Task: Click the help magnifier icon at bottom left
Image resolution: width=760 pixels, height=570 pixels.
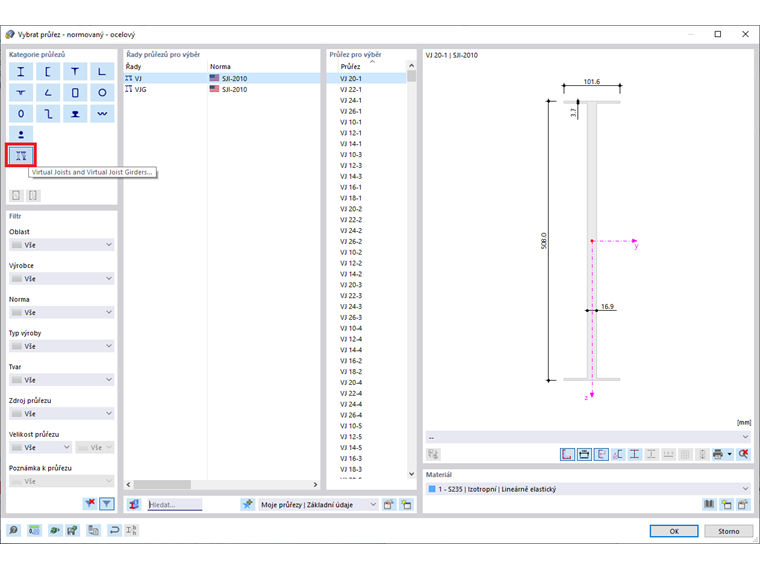Action: (14, 530)
